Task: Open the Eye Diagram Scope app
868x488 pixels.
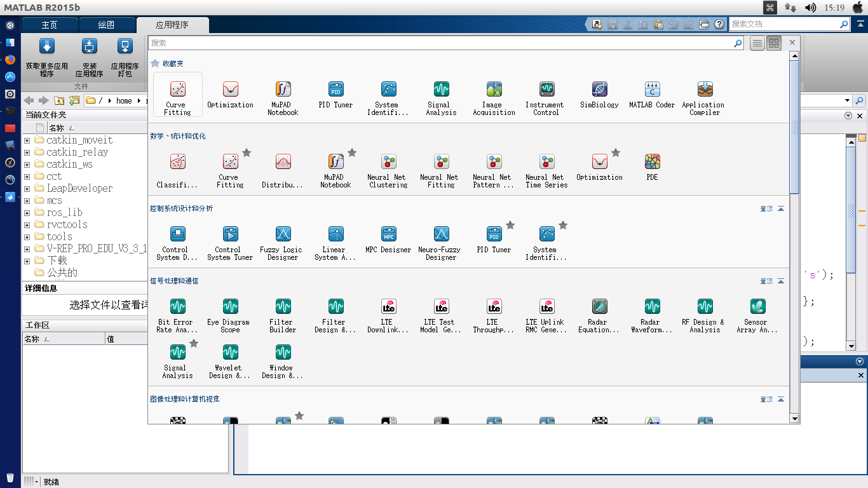Action: click(x=230, y=307)
